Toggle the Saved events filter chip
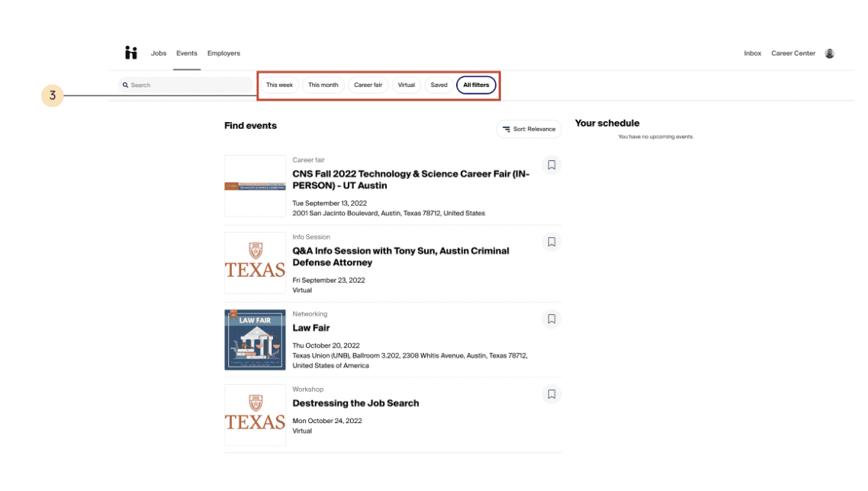This screenshot has width=868, height=491. [439, 85]
